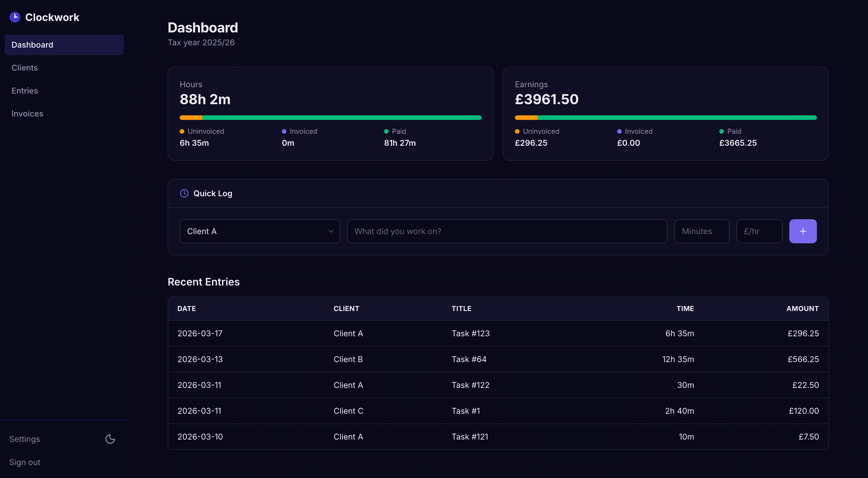This screenshot has width=868, height=478.
Task: Click the Hours progress bar
Action: click(330, 118)
